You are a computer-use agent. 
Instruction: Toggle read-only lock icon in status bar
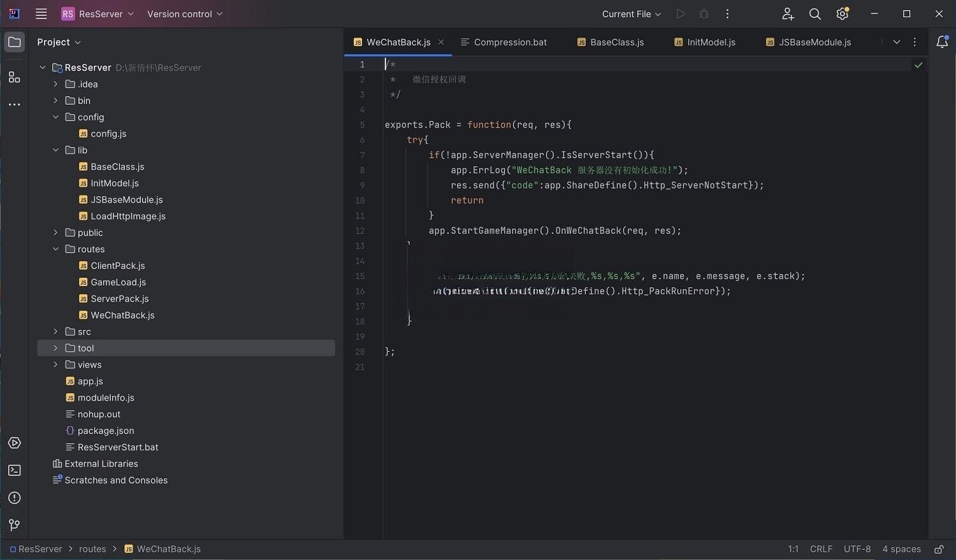pos(939,549)
